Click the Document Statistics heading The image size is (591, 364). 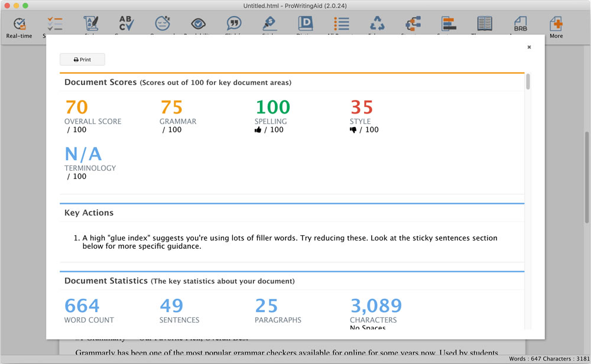click(106, 281)
